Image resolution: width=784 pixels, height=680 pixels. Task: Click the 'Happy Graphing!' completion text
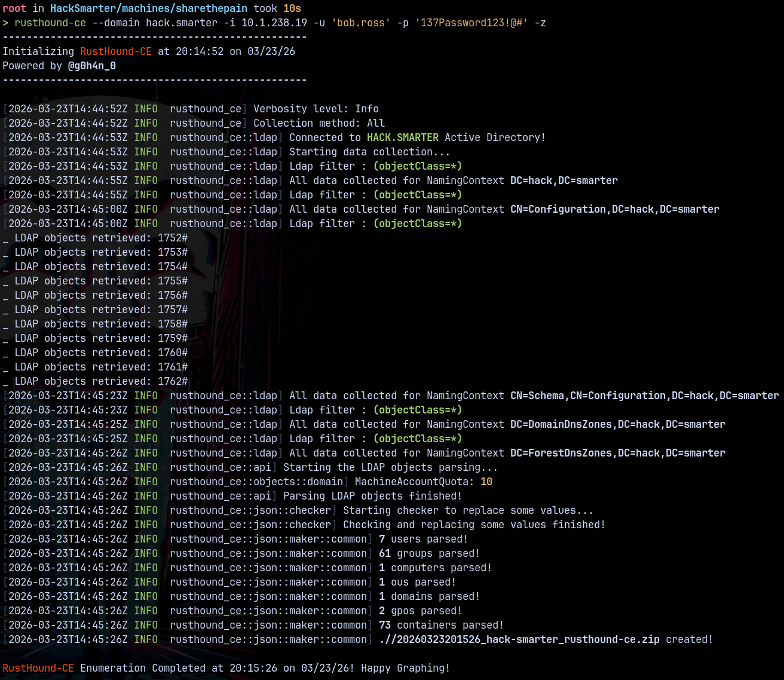pyautogui.click(x=405, y=668)
